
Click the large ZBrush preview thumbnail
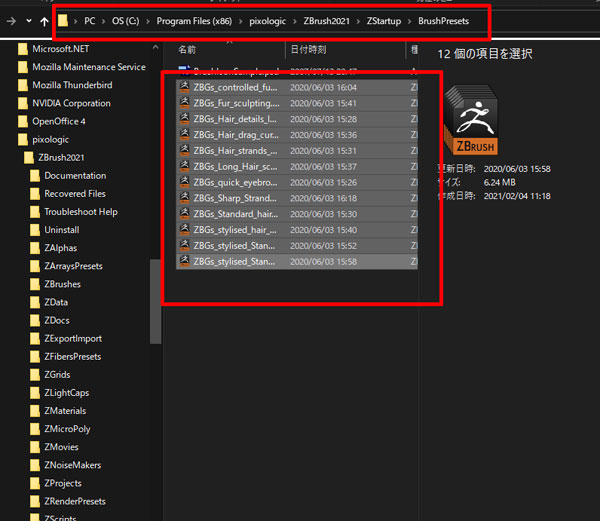471,120
